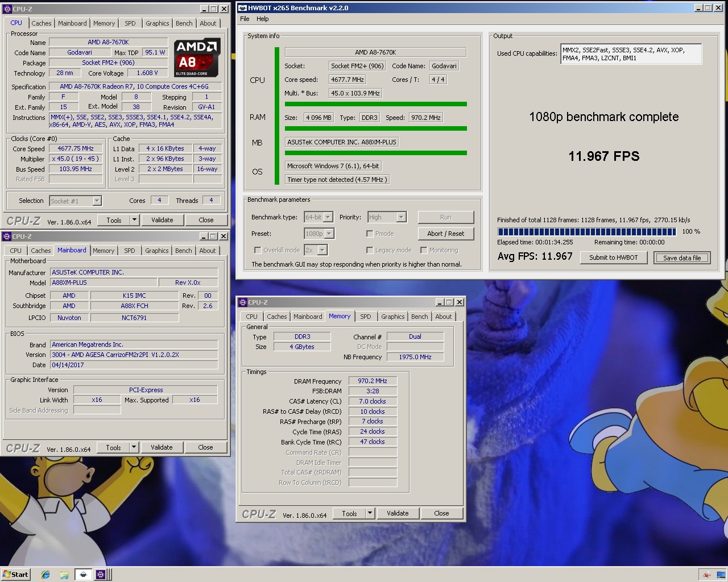Click the LPCIO NCT6791 value
The image size is (728, 582).
[134, 318]
